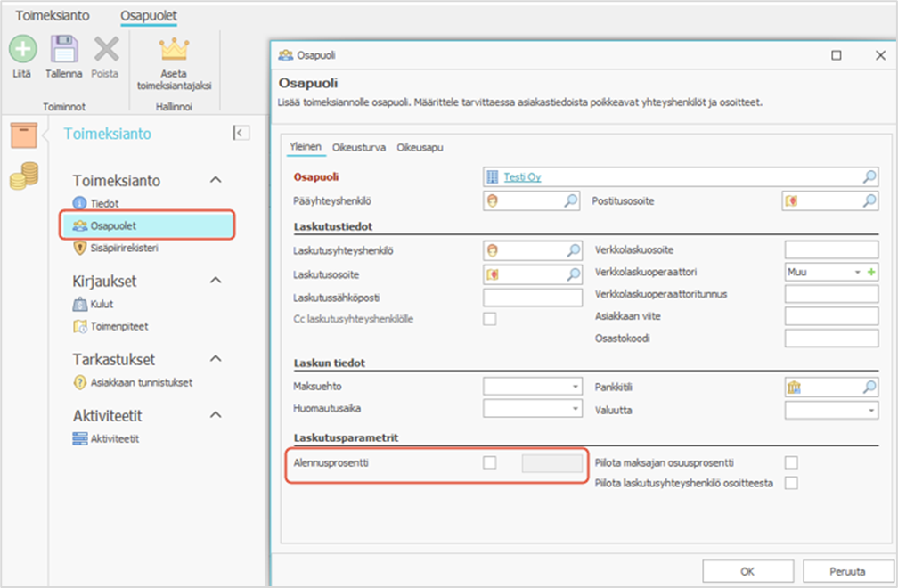Switch to the Oikeusturva tab
This screenshot has height=588, width=898.
[359, 147]
